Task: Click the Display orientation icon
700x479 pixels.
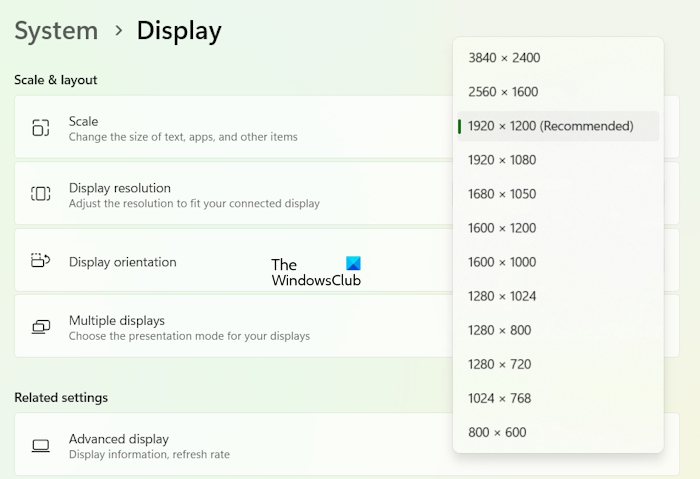Action: 40,261
